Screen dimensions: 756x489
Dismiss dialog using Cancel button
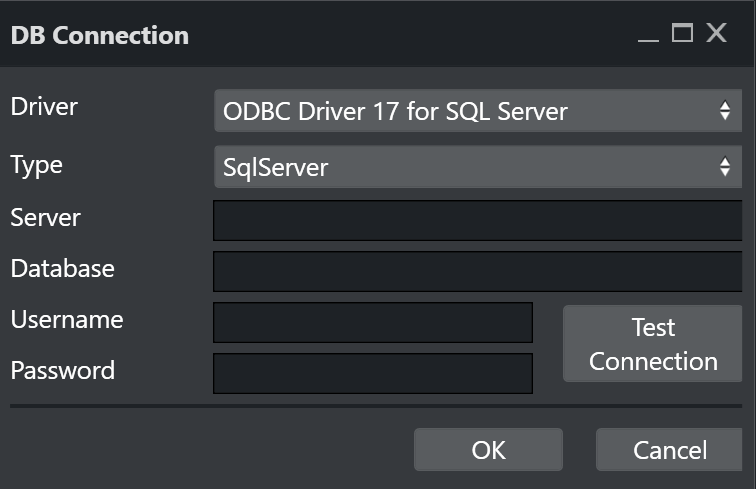(x=670, y=450)
